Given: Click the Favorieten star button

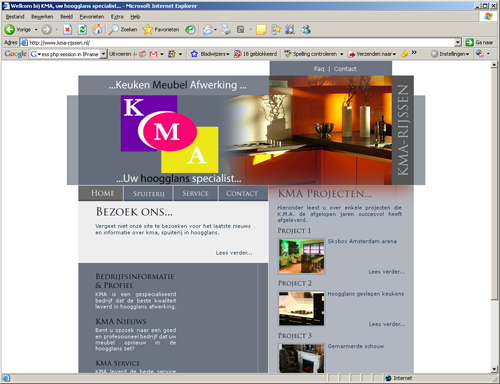Looking at the screenshot, I should (x=161, y=30).
